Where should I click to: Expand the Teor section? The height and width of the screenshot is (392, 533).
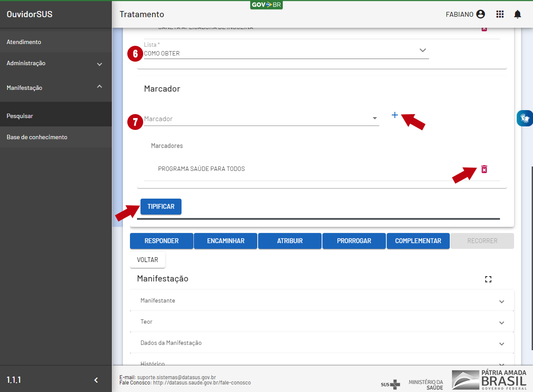point(322,322)
